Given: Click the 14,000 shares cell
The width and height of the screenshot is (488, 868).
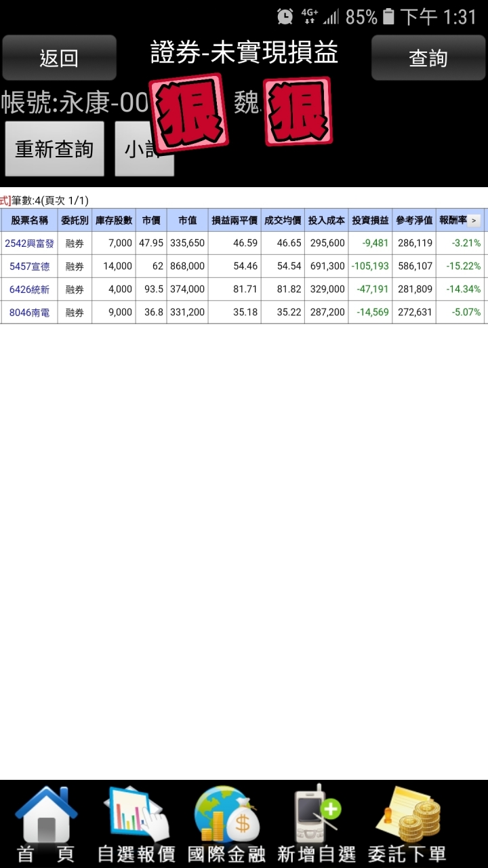Looking at the screenshot, I should coord(114,266).
